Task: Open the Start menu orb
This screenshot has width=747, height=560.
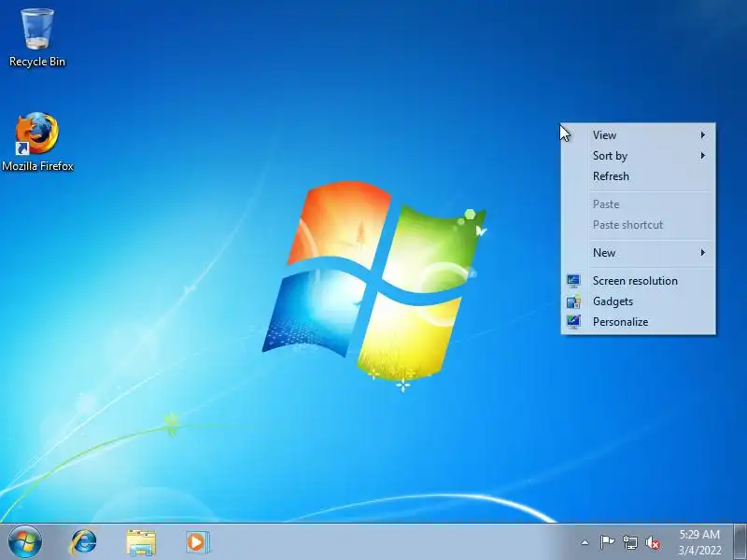Action: tap(24, 542)
